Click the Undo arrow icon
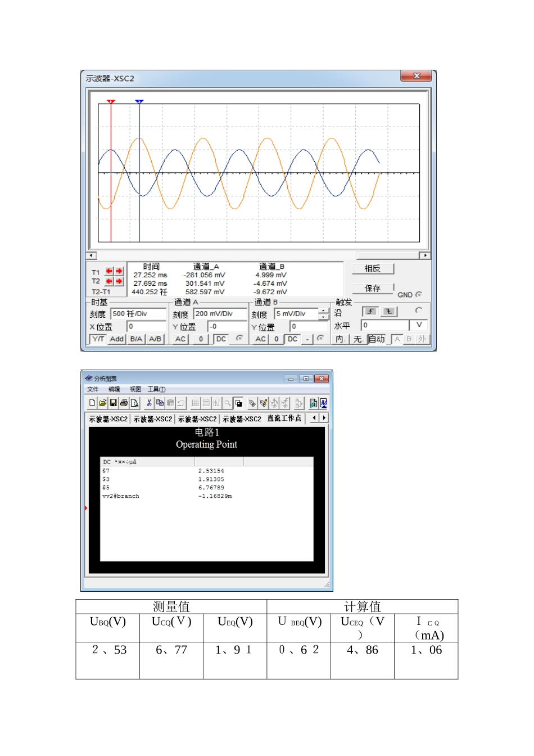 (181, 403)
